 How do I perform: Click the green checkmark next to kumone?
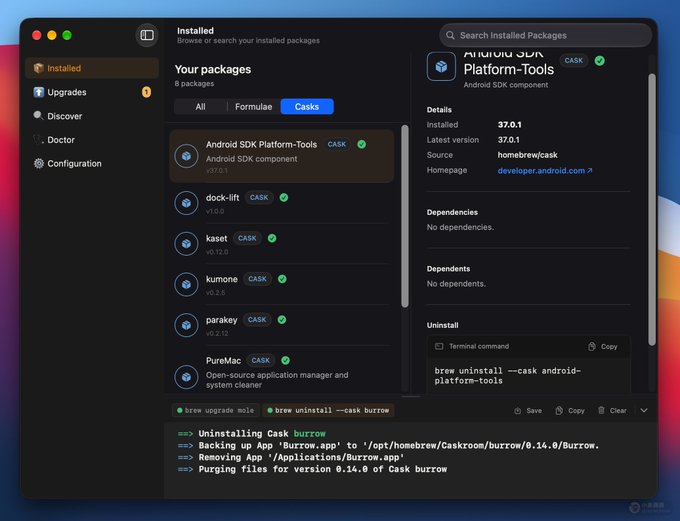(x=282, y=279)
